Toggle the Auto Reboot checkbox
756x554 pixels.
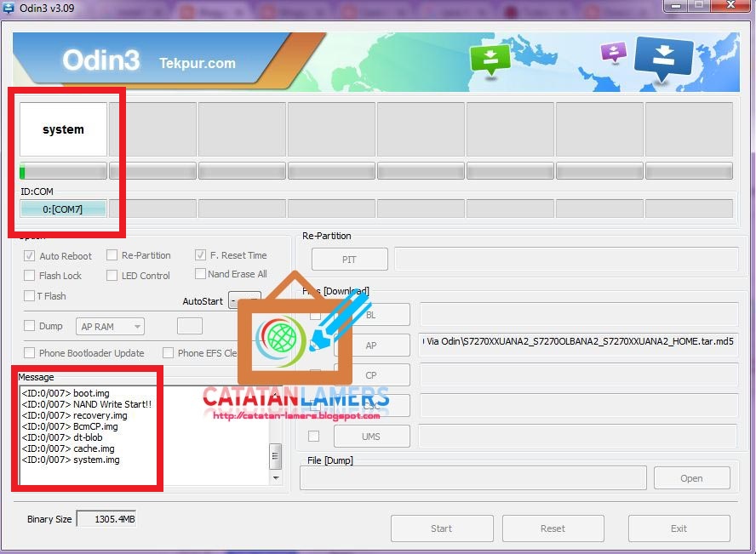coord(29,256)
